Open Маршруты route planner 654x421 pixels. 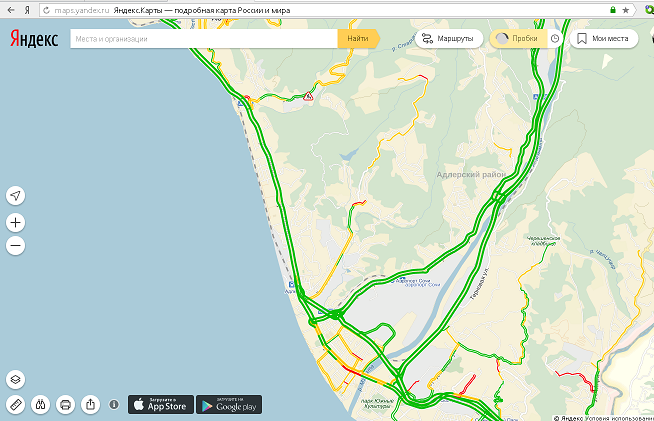coord(449,38)
